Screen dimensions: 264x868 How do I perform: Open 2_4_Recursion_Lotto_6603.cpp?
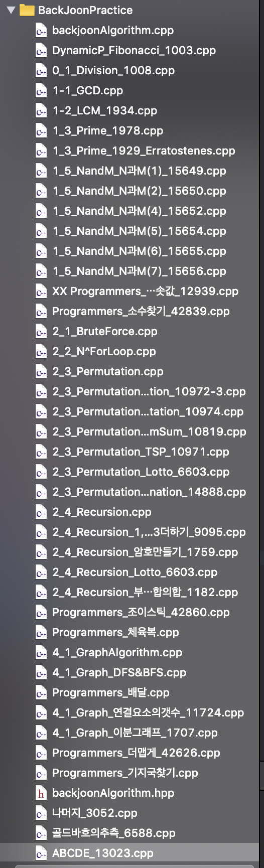135,572
